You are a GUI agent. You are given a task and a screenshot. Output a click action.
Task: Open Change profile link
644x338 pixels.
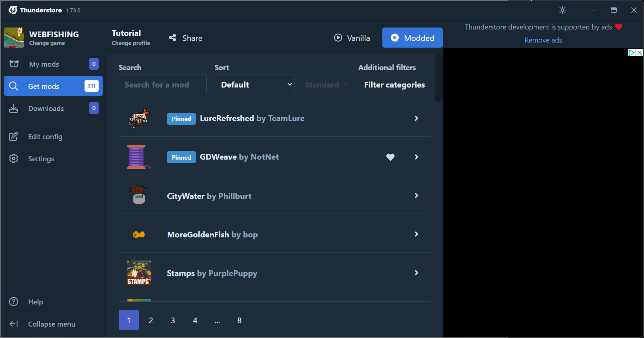pyautogui.click(x=131, y=43)
